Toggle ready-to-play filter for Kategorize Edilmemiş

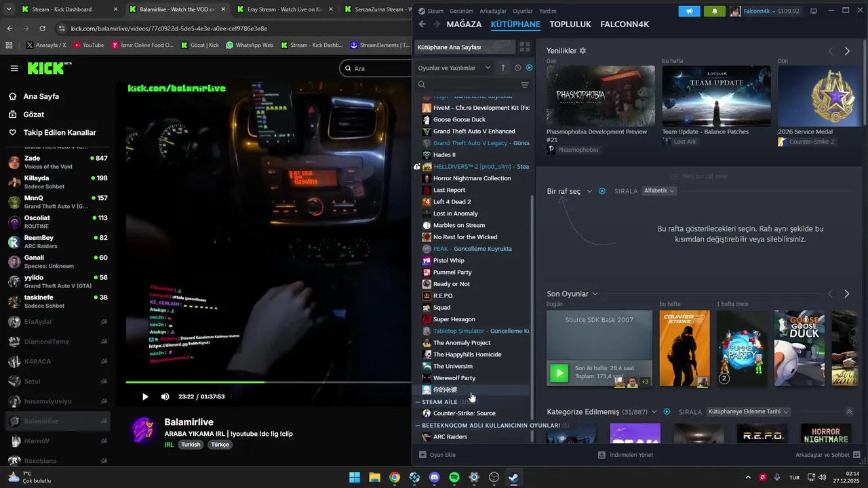[667, 411]
